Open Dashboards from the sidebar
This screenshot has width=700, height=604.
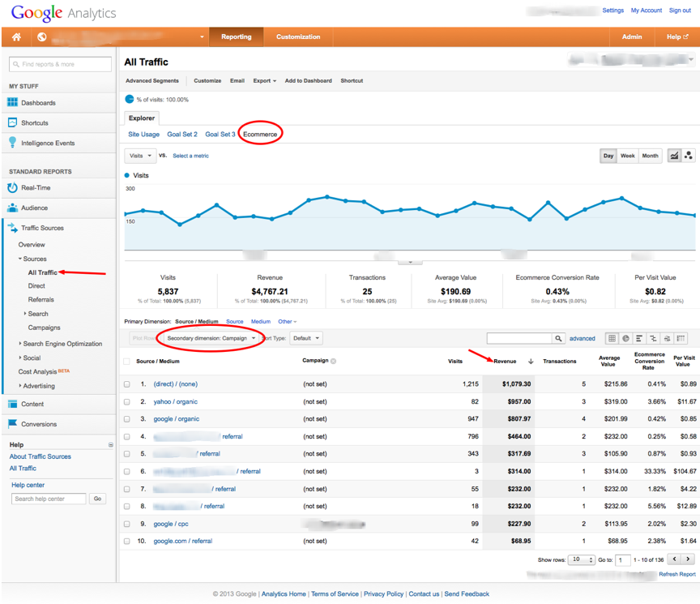click(38, 103)
